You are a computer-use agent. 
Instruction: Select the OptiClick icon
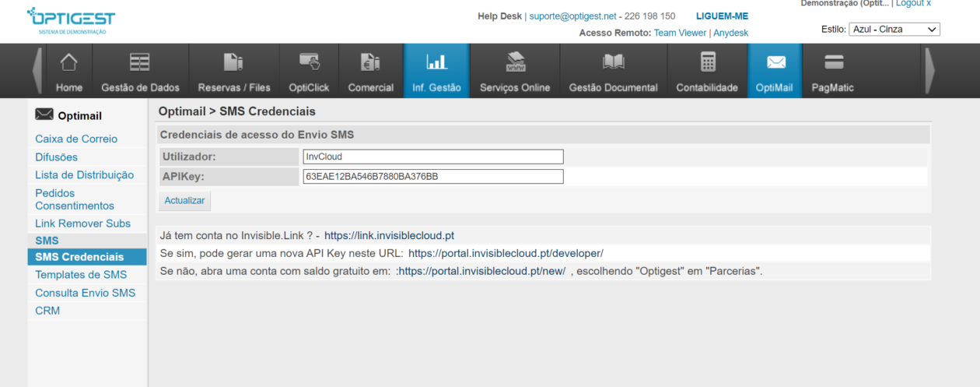click(x=309, y=62)
